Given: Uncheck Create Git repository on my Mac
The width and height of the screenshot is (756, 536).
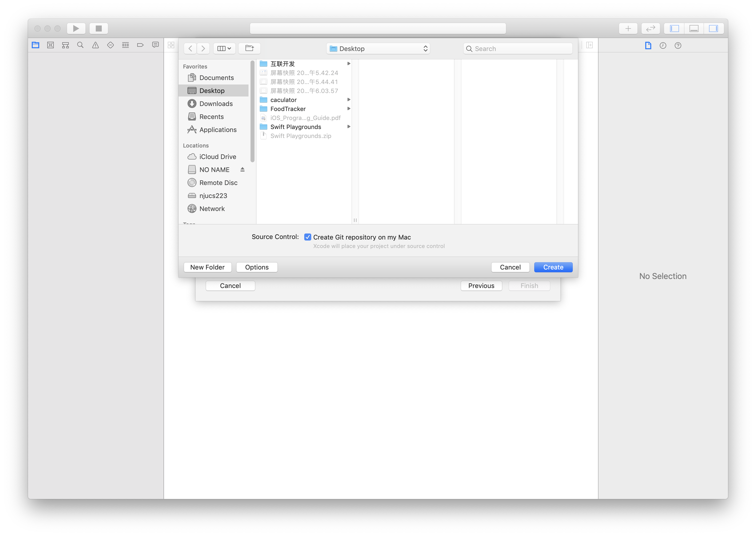Looking at the screenshot, I should click(307, 237).
